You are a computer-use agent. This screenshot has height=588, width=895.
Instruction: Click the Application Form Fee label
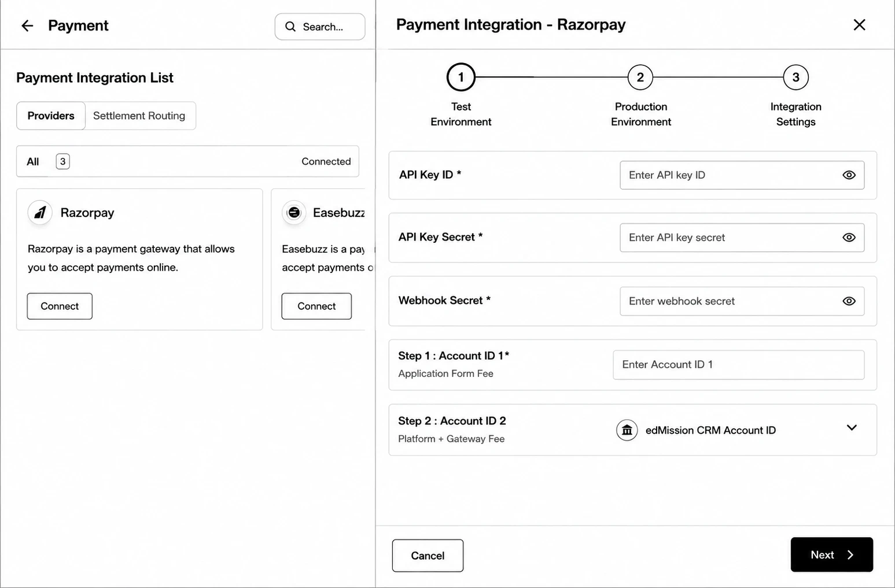coord(445,373)
